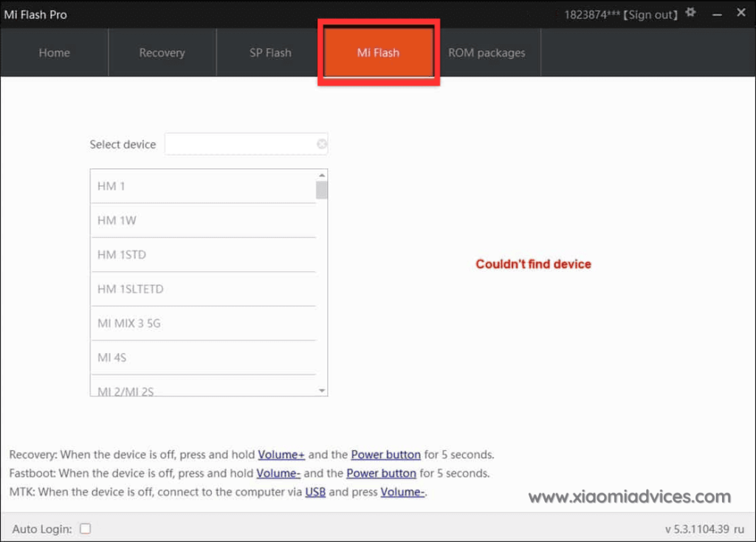The height and width of the screenshot is (542, 756).
Task: Click the device list scroll-down arrow
Action: pos(322,390)
